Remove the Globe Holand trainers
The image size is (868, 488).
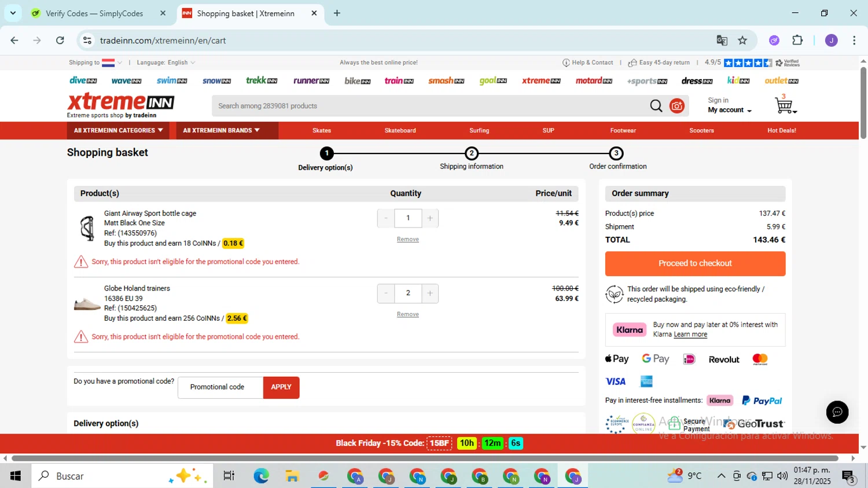click(408, 314)
